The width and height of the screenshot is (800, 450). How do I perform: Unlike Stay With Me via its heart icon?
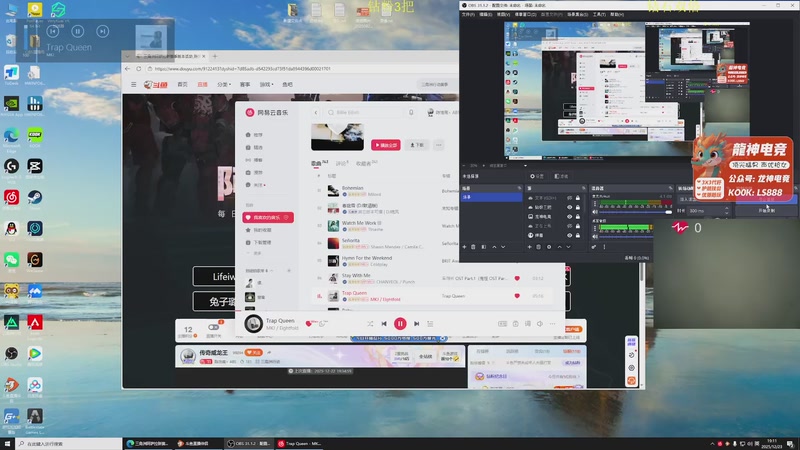coord(517,278)
